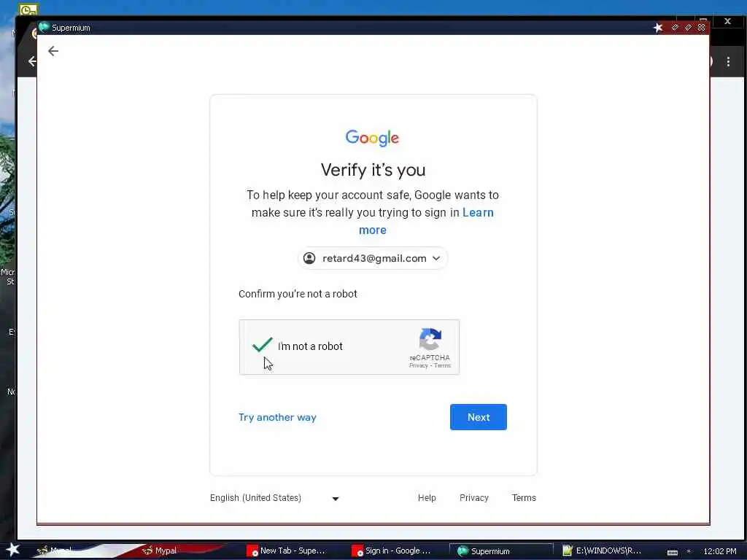Click the Supermium logo in title bar
Image resolution: width=747 pixels, height=560 pixels.
(44, 27)
